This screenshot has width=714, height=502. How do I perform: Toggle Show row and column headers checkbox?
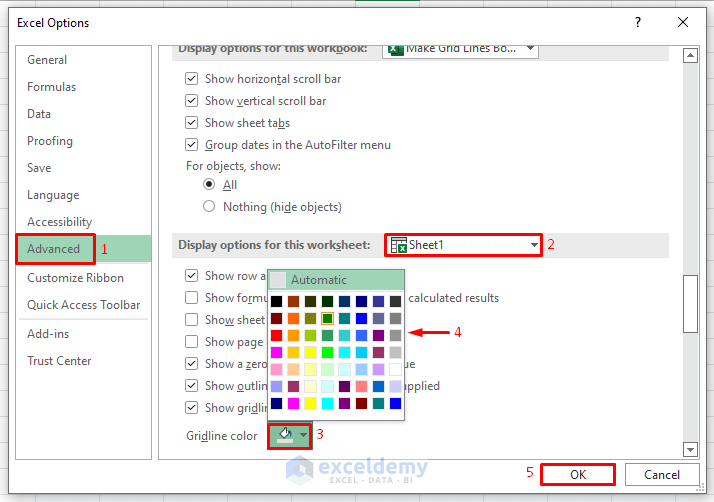(x=191, y=276)
